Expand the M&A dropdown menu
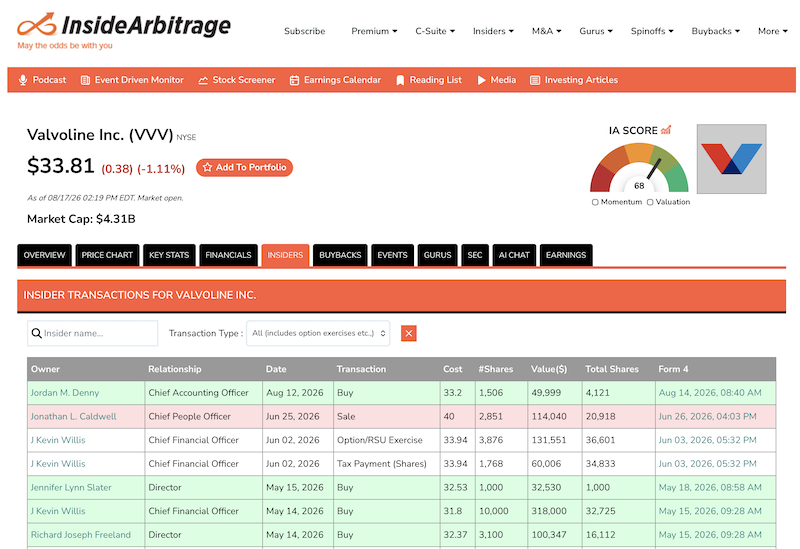 point(546,31)
